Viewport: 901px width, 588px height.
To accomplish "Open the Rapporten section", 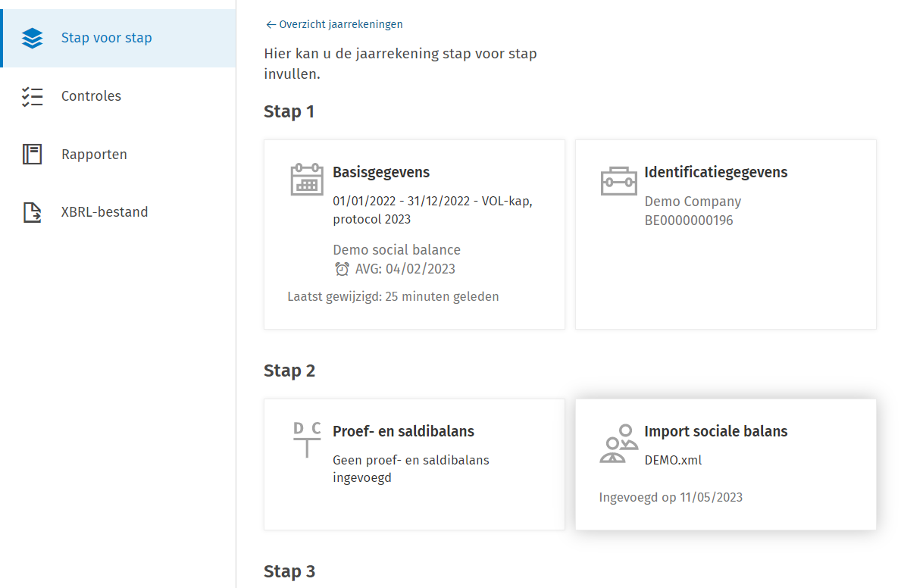I will (94, 155).
